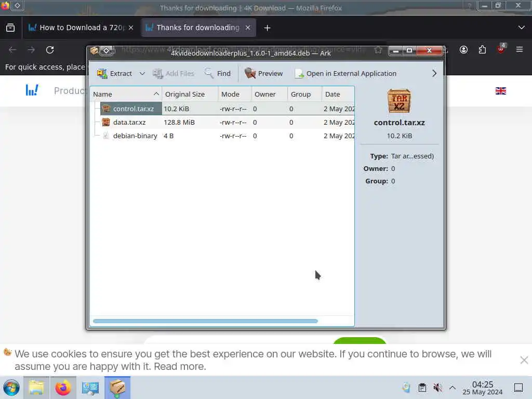Open the Products menu on the webpage

click(x=70, y=90)
